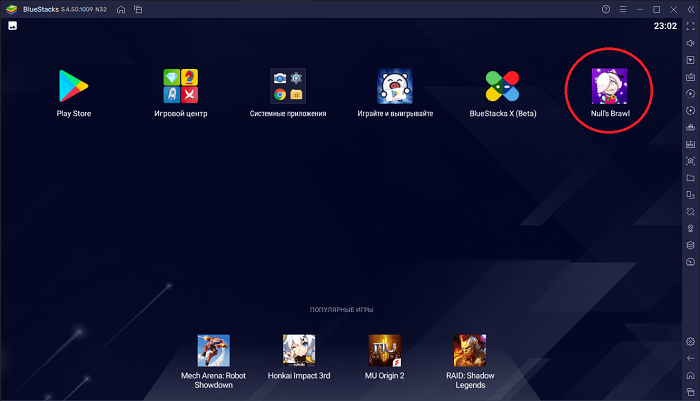Click the two-devices icon in sidebar

click(x=691, y=195)
